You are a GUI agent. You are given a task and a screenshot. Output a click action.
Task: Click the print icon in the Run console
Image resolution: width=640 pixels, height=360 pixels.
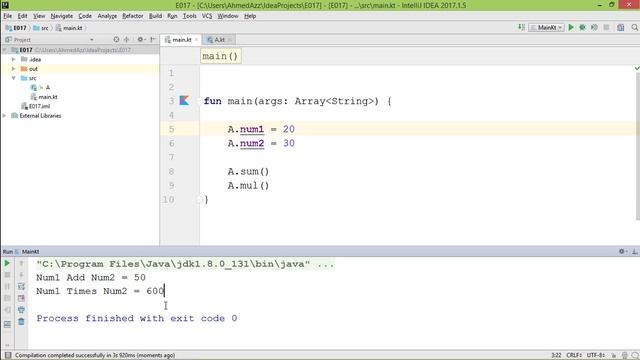click(21, 310)
